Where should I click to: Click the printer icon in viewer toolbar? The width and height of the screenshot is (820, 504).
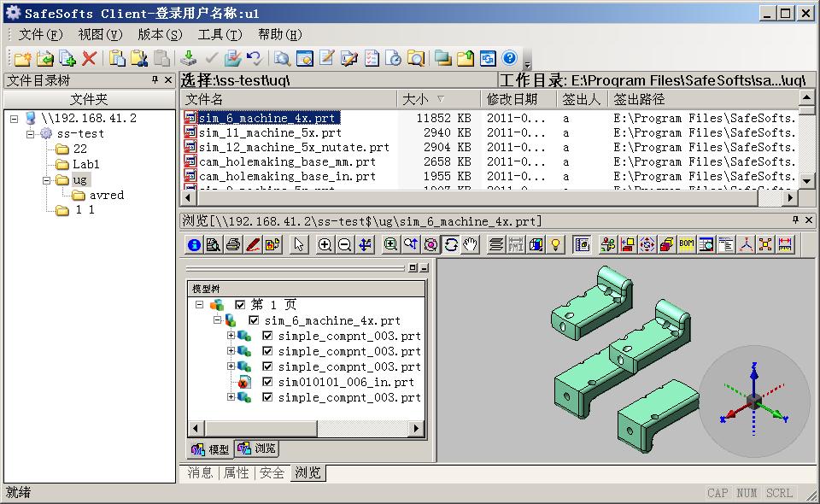click(x=233, y=244)
